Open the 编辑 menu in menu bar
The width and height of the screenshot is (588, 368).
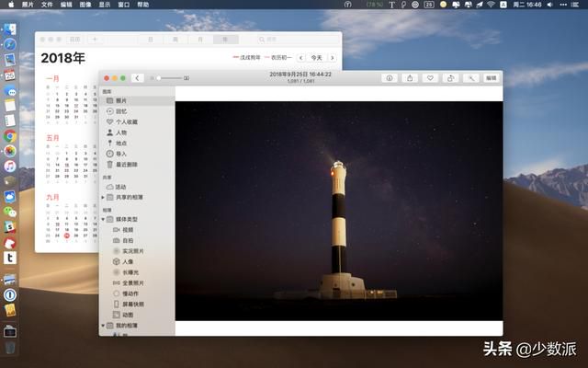[66, 5]
